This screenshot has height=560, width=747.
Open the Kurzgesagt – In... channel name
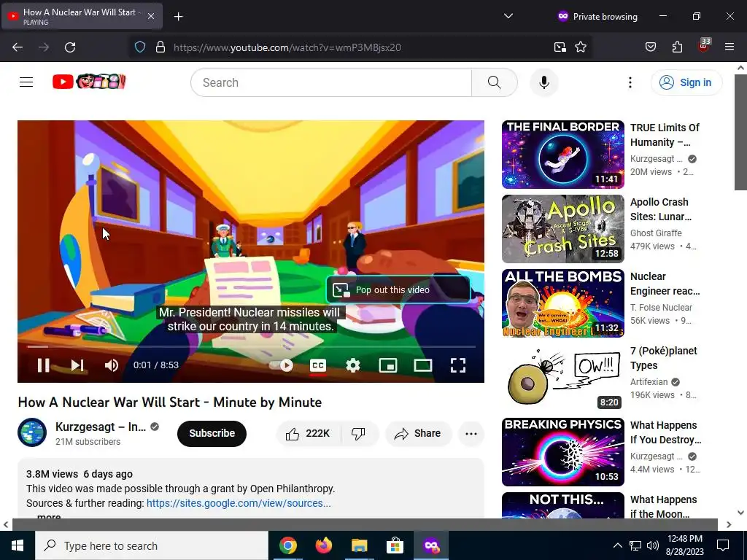coord(101,427)
